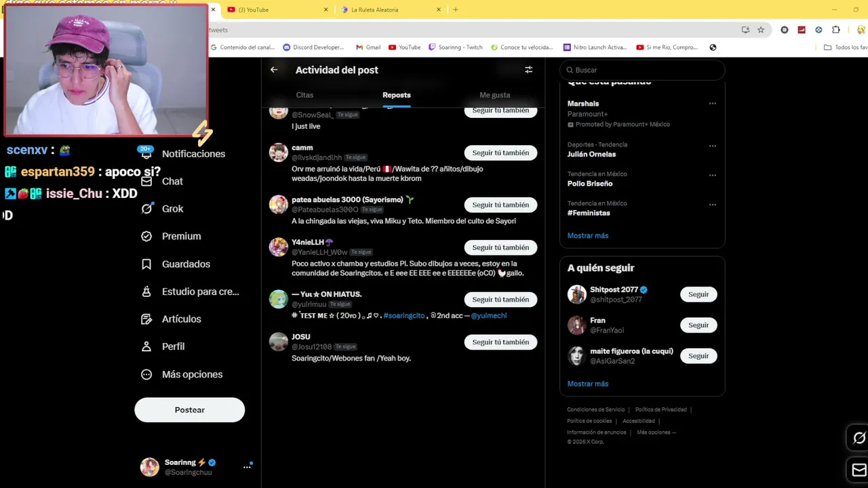Screen dimensions: 868x488
Task: Open the Todos los favoritos folder
Action: point(846,47)
